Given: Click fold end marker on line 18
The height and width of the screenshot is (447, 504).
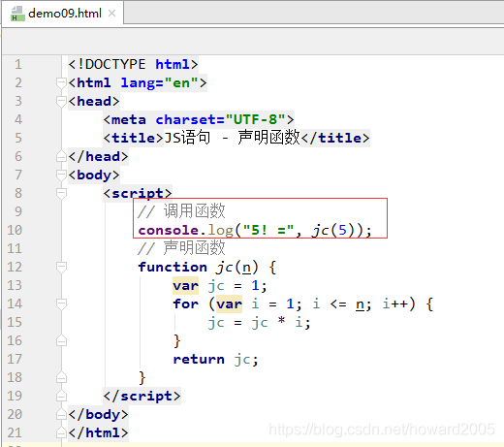Looking at the screenshot, I should 61,377.
